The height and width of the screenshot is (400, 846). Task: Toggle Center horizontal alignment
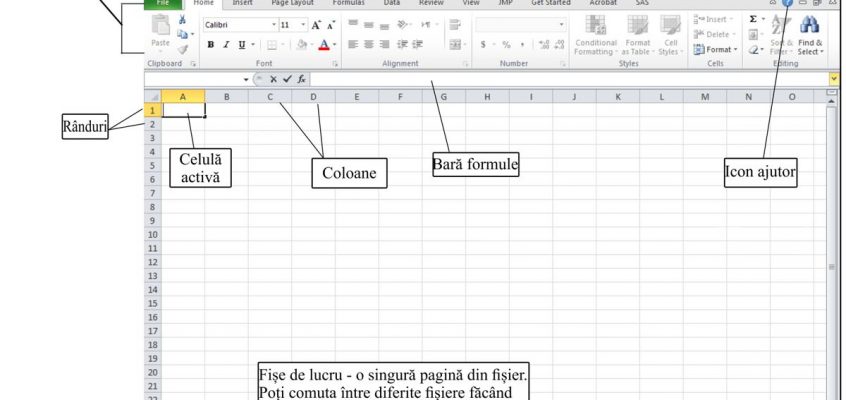coord(369,44)
